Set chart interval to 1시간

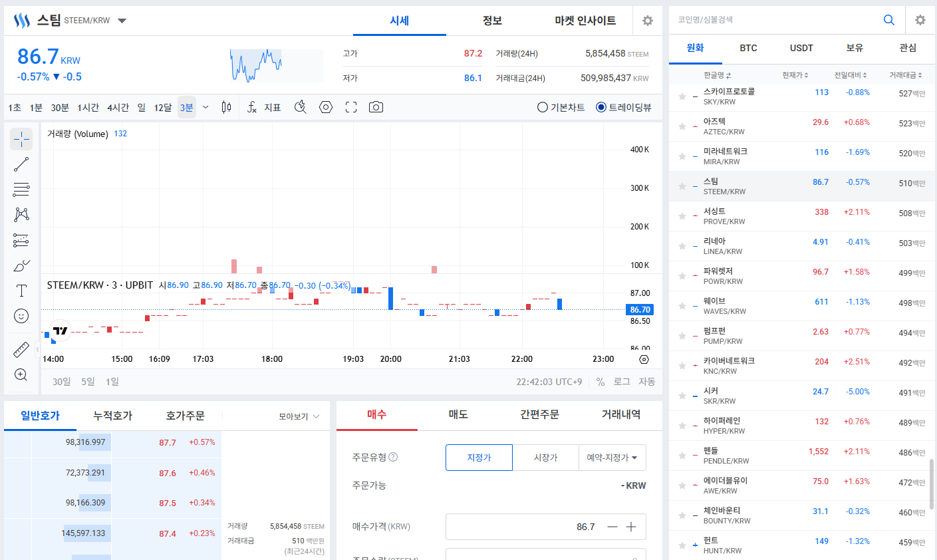click(x=88, y=108)
